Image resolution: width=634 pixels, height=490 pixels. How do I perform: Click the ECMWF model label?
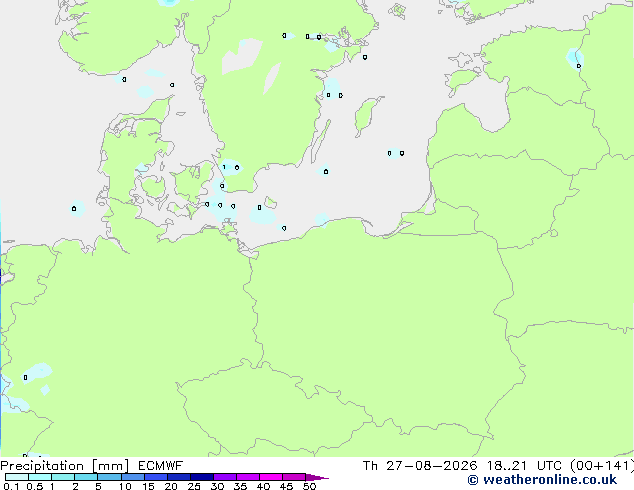click(x=161, y=466)
